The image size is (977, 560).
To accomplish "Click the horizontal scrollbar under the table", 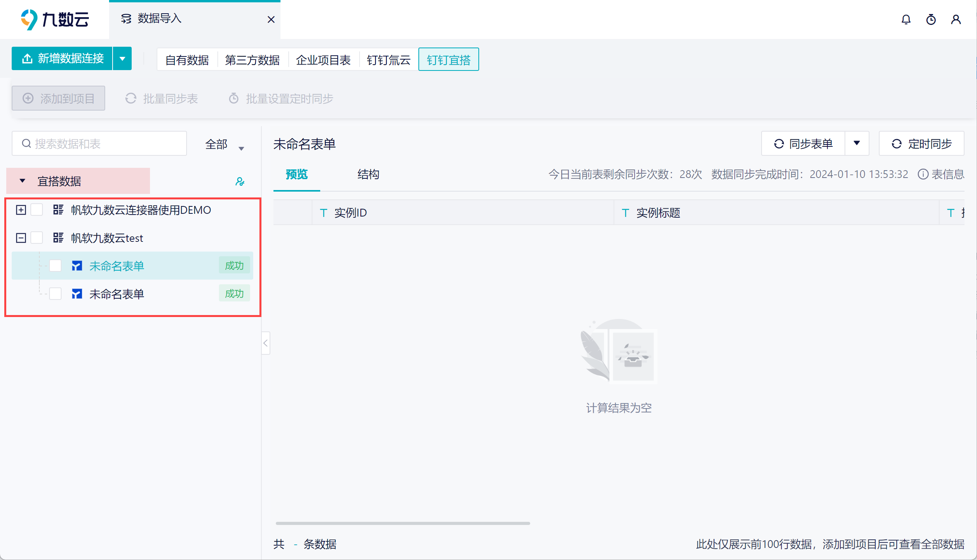I will pos(402,523).
